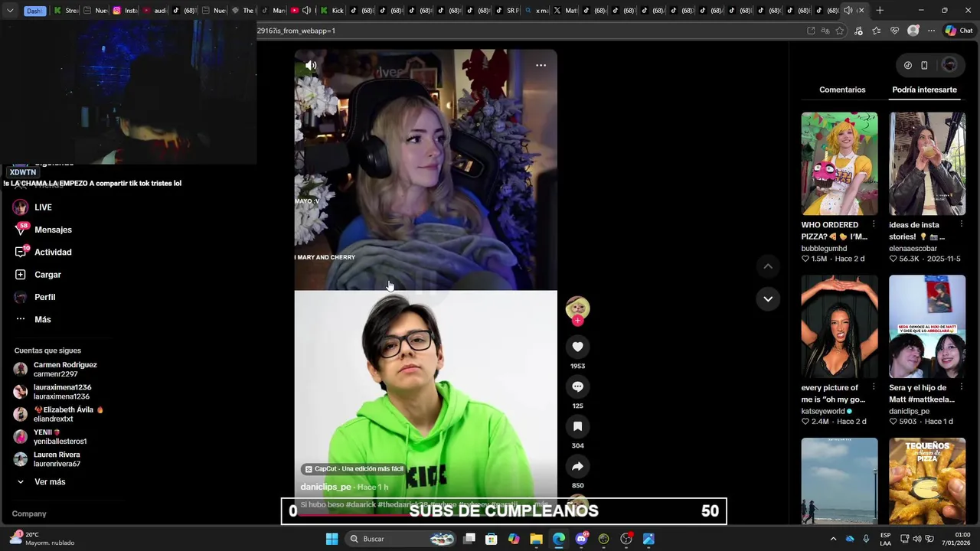Open the video three-dots options menu
Screen dimensions: 980x551
(541, 65)
